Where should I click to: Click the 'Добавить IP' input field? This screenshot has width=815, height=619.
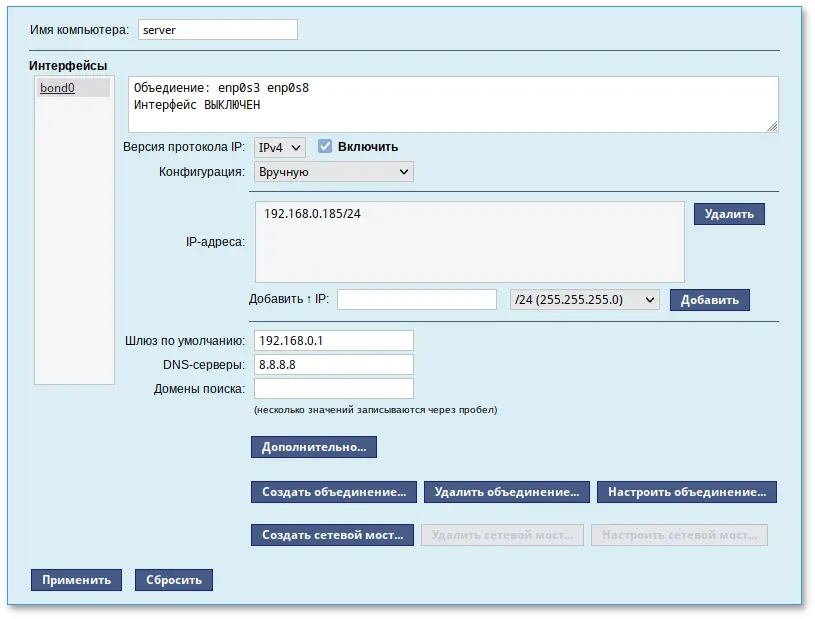tap(417, 300)
